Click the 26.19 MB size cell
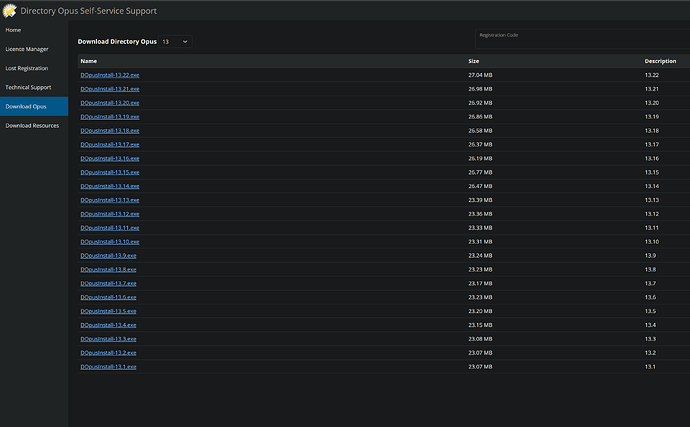690x427 pixels. pyautogui.click(x=480, y=158)
